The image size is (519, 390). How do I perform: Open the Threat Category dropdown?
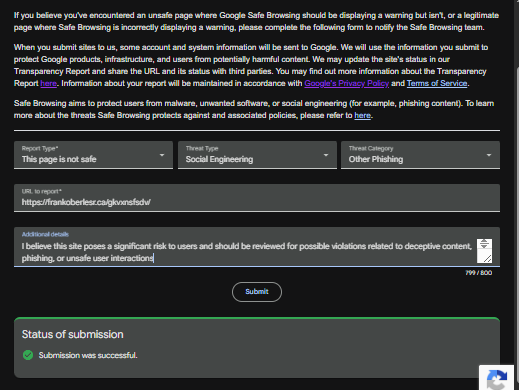click(420, 155)
